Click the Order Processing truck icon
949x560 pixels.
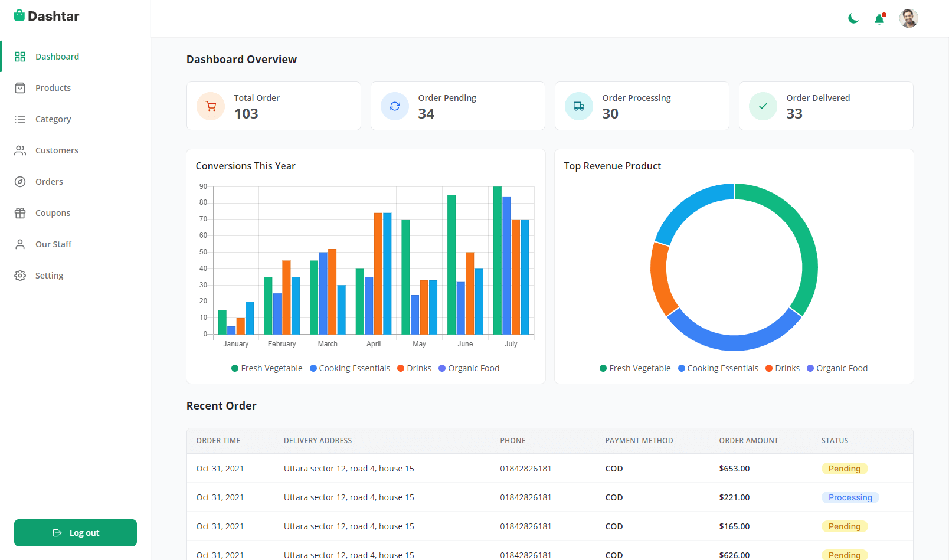pyautogui.click(x=579, y=106)
